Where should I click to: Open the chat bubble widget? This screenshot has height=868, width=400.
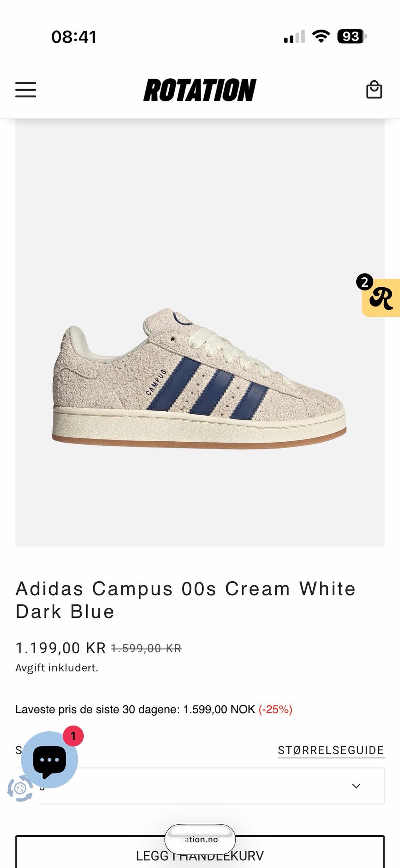50,759
